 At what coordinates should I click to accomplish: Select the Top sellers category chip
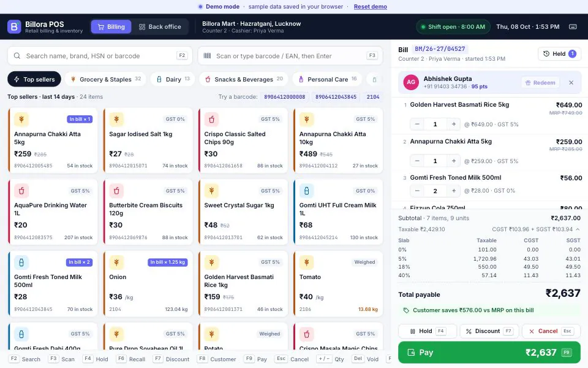34,79
